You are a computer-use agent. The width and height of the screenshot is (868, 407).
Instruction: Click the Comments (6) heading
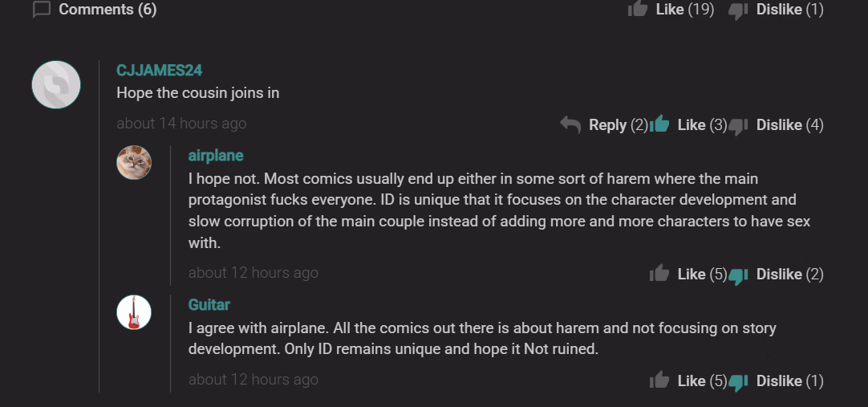pyautogui.click(x=107, y=10)
